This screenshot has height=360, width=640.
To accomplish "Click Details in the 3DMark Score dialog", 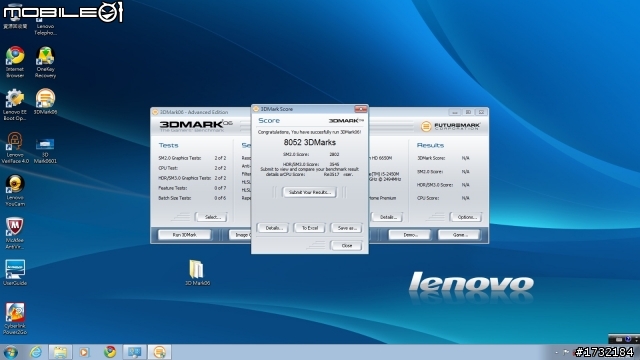I will point(273,228).
